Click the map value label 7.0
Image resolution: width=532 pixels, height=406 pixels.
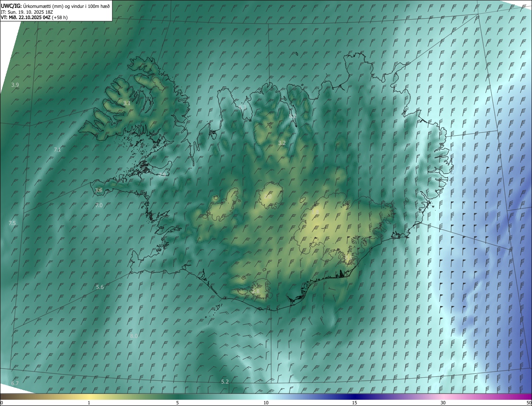(99, 205)
